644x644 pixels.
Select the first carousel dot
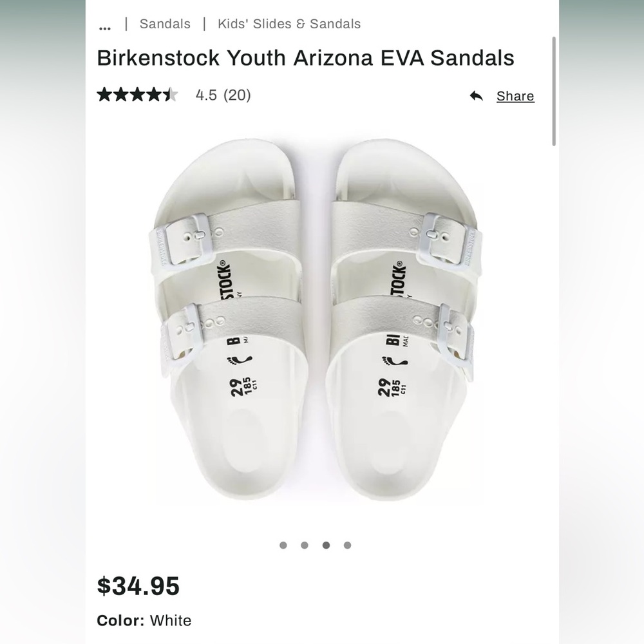(283, 545)
